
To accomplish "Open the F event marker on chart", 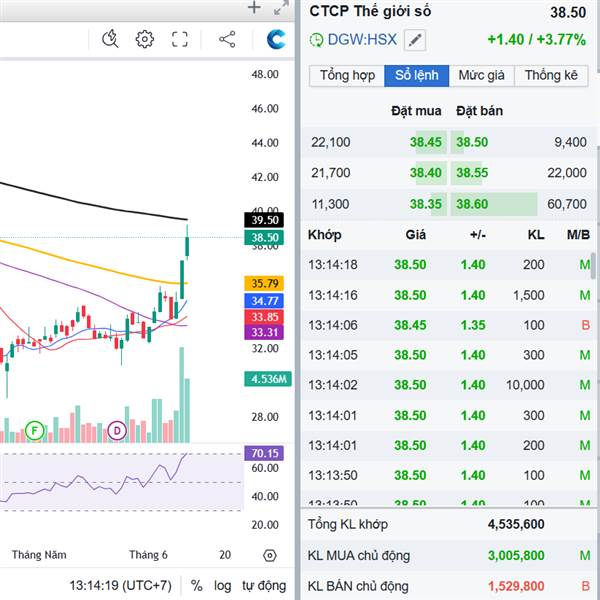I will point(34,431).
